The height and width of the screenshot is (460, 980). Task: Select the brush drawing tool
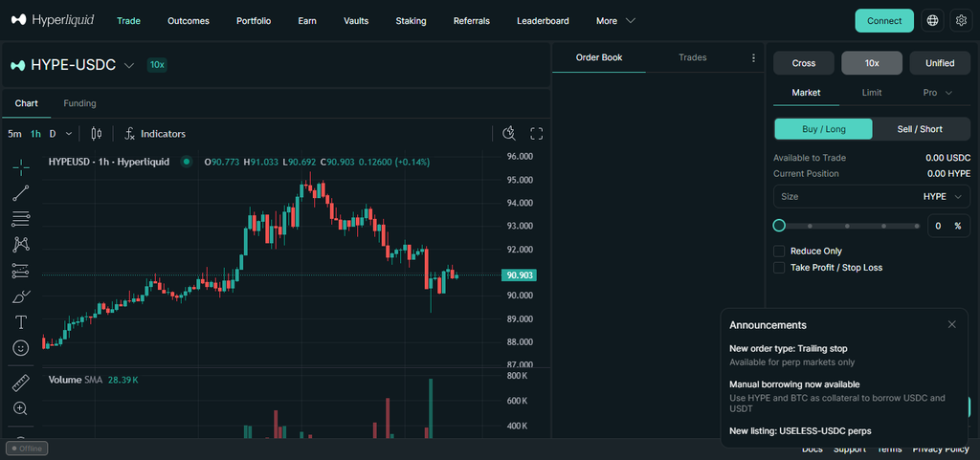click(x=21, y=296)
